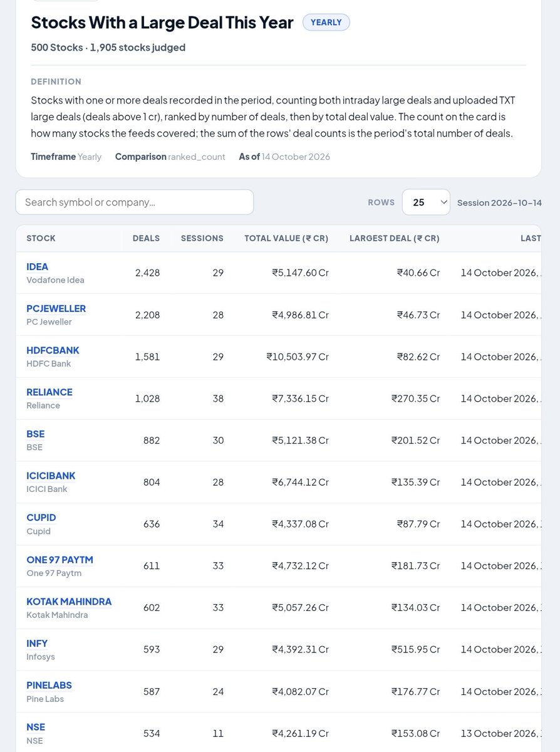Select total value ₹4,732.12 Cr
Image resolution: width=560 pixels, height=752 pixels.
[x=300, y=566]
